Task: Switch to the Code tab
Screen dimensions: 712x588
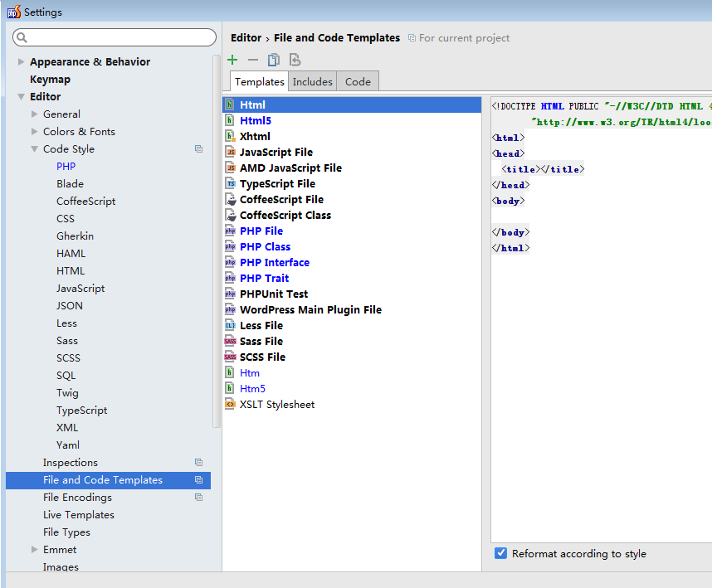Action: [358, 81]
